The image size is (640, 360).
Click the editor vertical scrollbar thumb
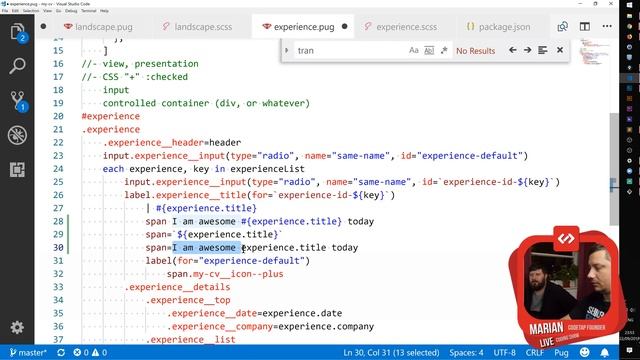click(x=614, y=169)
